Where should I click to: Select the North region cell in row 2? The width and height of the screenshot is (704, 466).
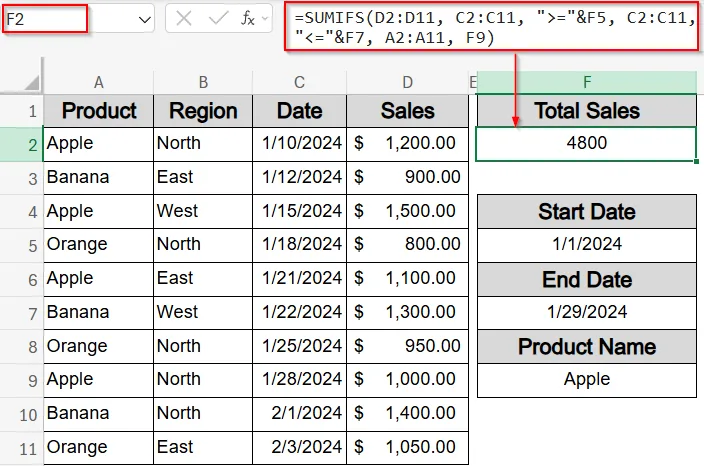tap(203, 144)
